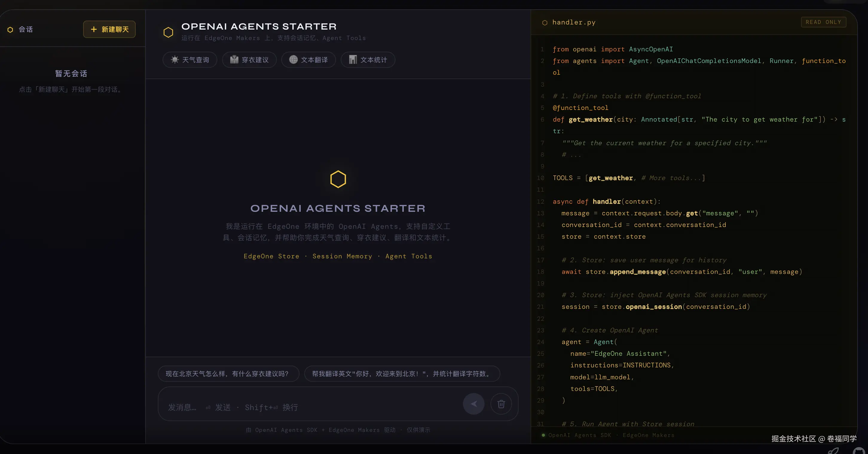Image resolution: width=868 pixels, height=454 pixels.
Task: Click the OPENAI AGENTS STARTER header title
Action: [x=259, y=26]
